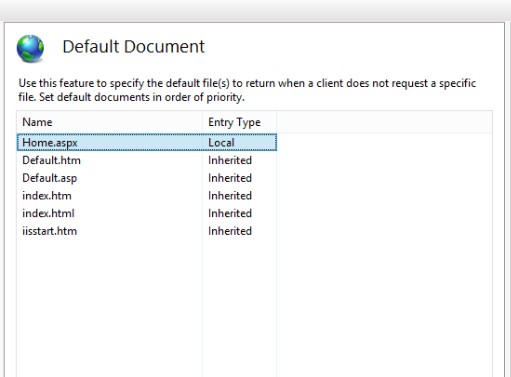Click the Default Document page title
This screenshot has width=511, height=377.
click(134, 47)
